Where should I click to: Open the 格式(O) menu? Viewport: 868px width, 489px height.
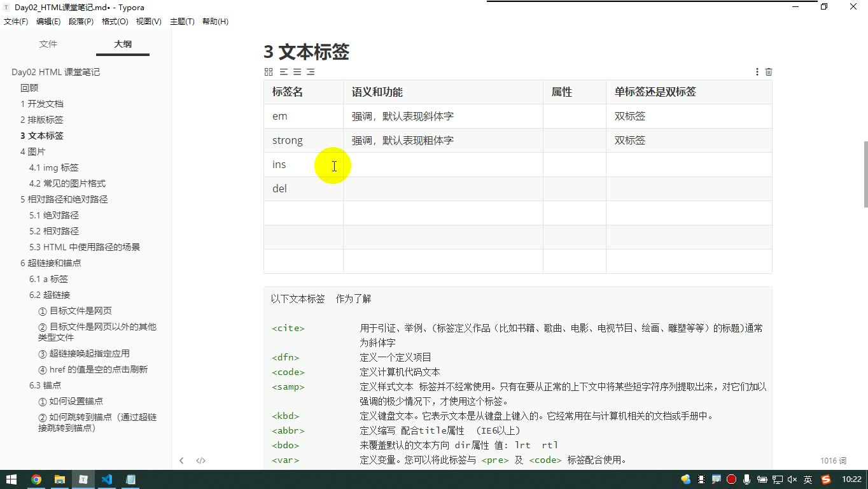115,22
